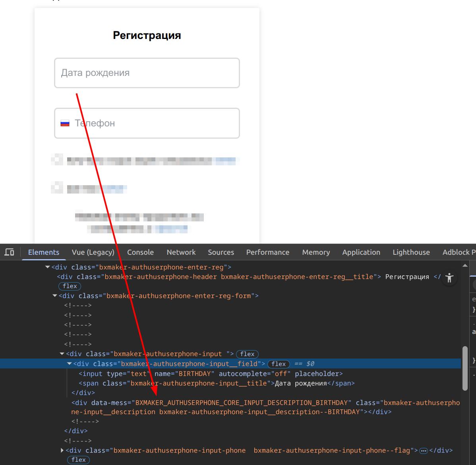The width and height of the screenshot is (476, 465).
Task: Open the Network tab
Action: [181, 252]
